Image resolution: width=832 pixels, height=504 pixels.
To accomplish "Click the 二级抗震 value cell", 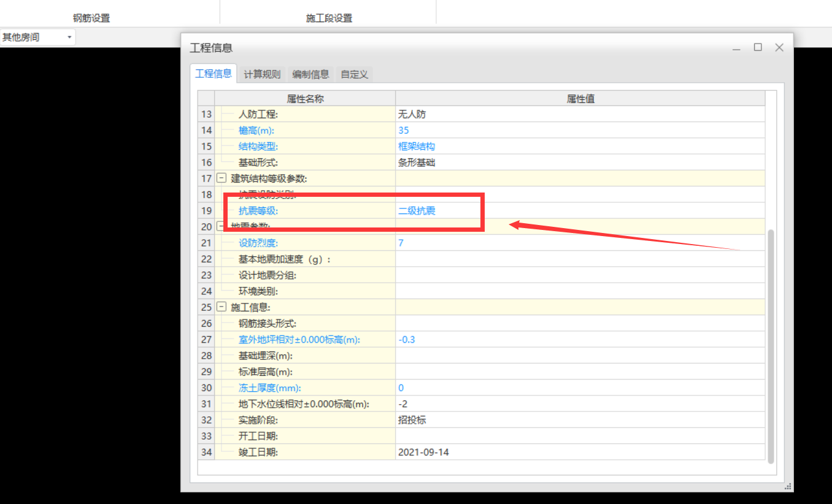I will 580,211.
